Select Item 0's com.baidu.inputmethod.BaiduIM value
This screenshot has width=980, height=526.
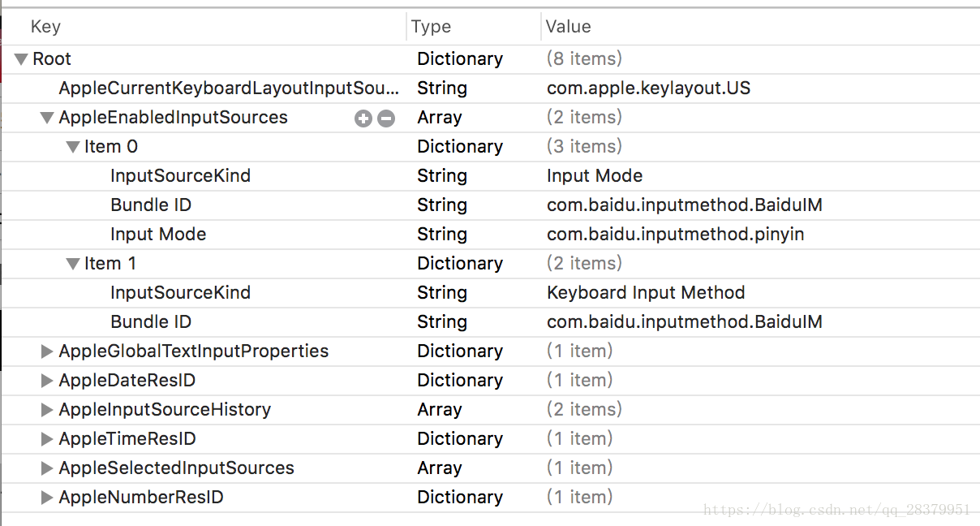point(685,205)
